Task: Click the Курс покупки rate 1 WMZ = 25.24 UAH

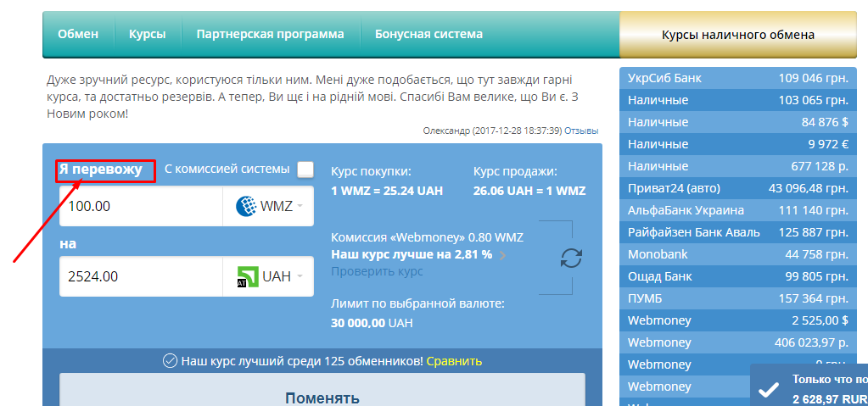Action: click(x=387, y=192)
